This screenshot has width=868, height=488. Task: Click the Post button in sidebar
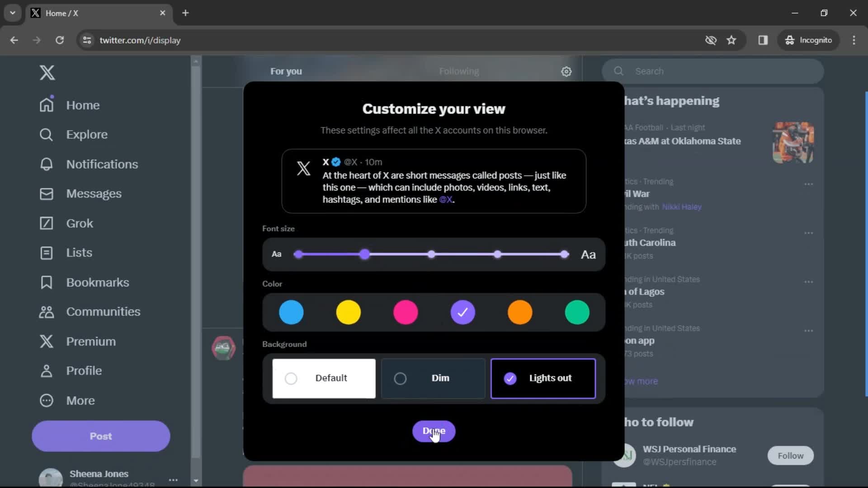tap(101, 436)
